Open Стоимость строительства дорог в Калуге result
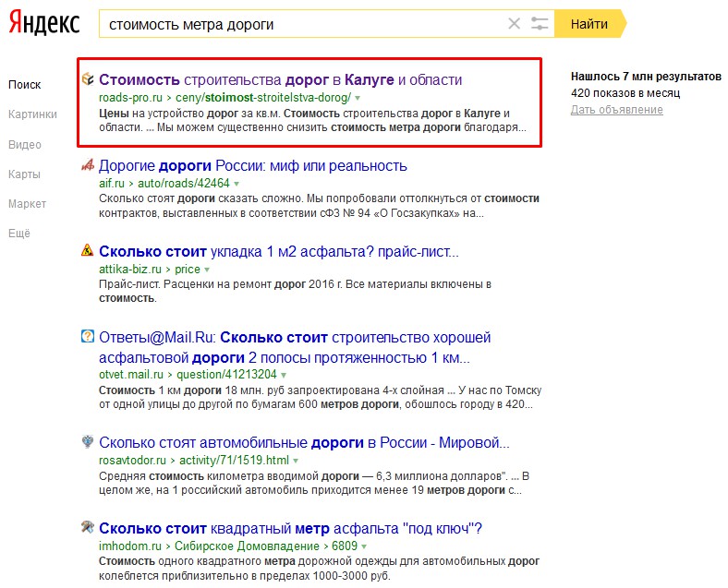Viewport: 728px width, 588px height. click(x=281, y=79)
